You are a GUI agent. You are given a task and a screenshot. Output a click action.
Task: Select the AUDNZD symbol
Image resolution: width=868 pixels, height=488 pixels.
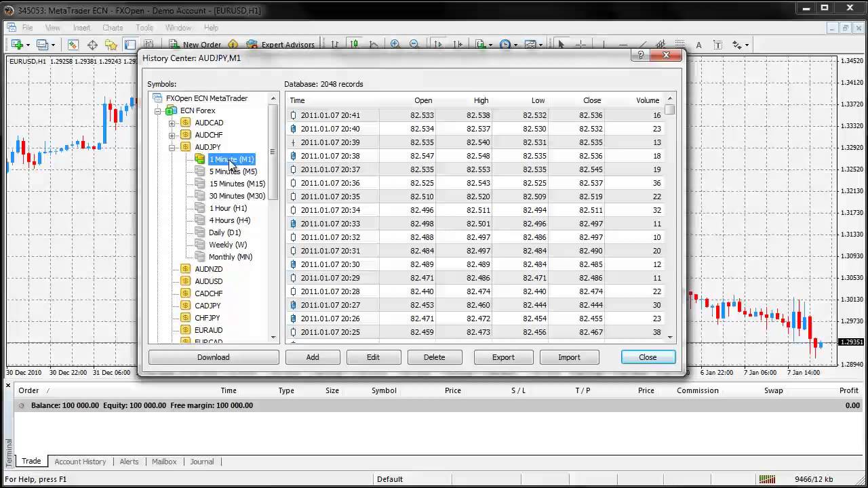tap(208, 269)
